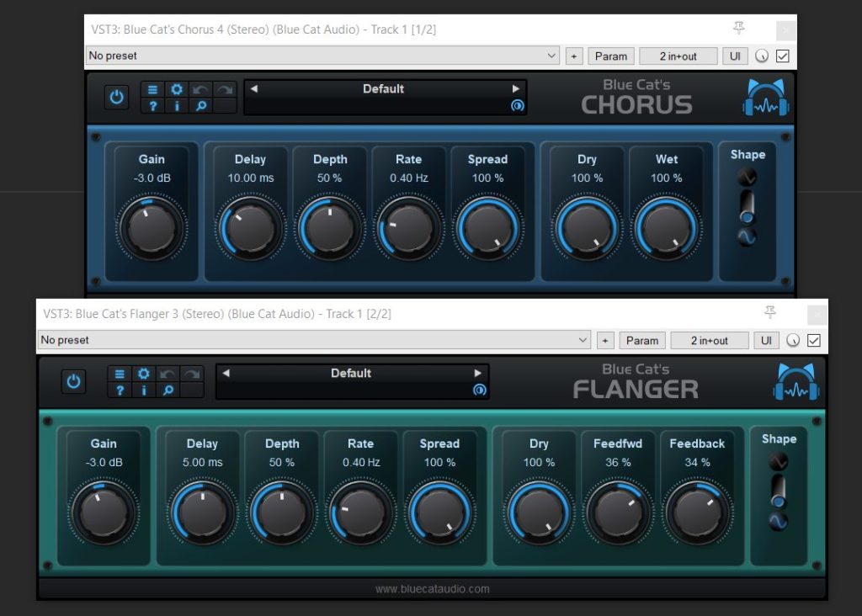
Task: Go to next preset in Flanger
Action: click(478, 373)
